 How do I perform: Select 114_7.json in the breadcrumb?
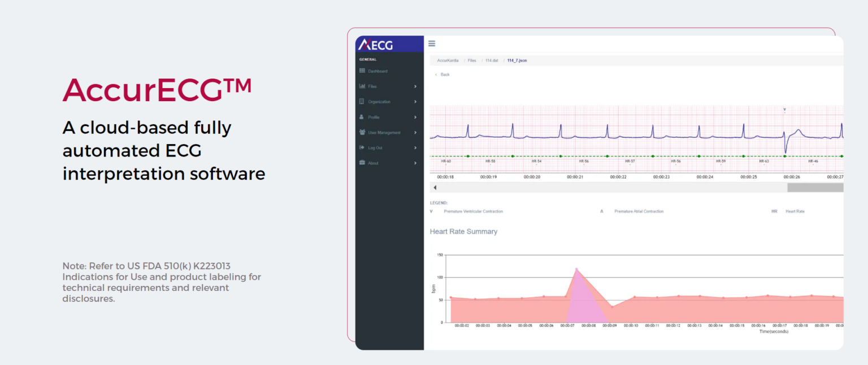[517, 60]
